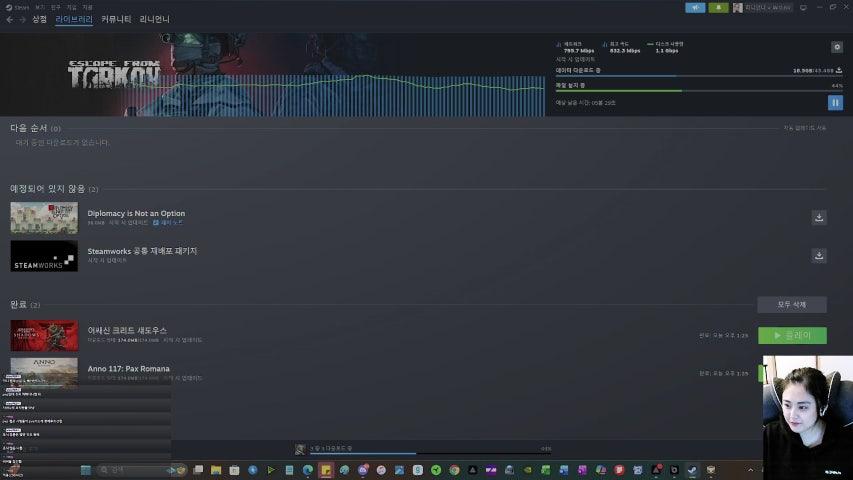This screenshot has height=480, width=853.
Task: Go back with the left arrow
Action: pos(10,20)
